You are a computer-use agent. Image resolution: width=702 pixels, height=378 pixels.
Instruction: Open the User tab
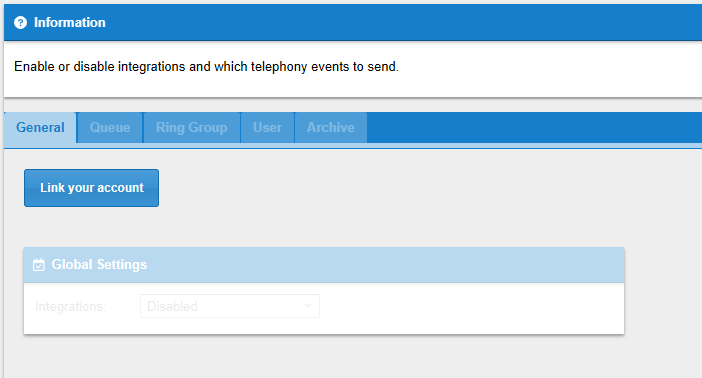pyautogui.click(x=267, y=128)
